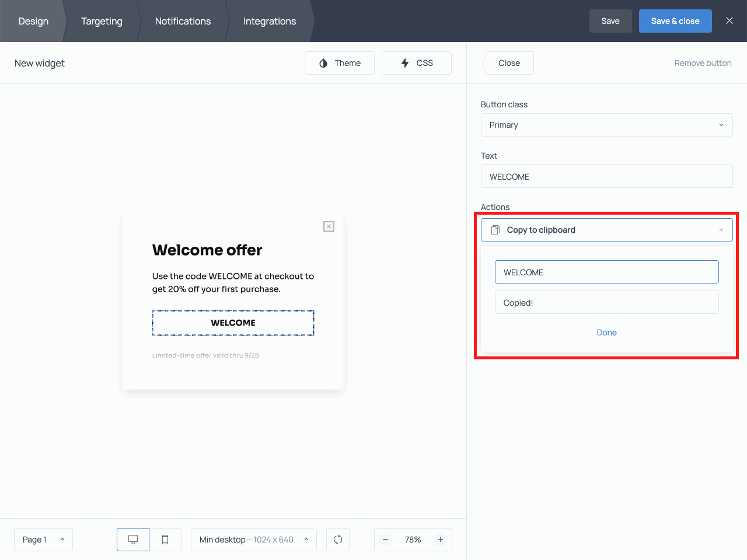The height and width of the screenshot is (560, 747).
Task: Remove the Copy to clipboard action
Action: tap(721, 229)
